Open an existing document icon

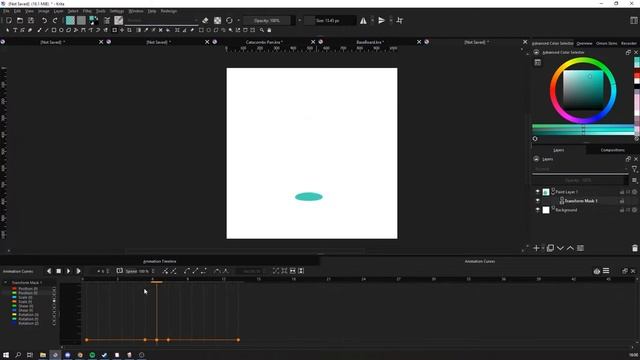tap(20, 20)
